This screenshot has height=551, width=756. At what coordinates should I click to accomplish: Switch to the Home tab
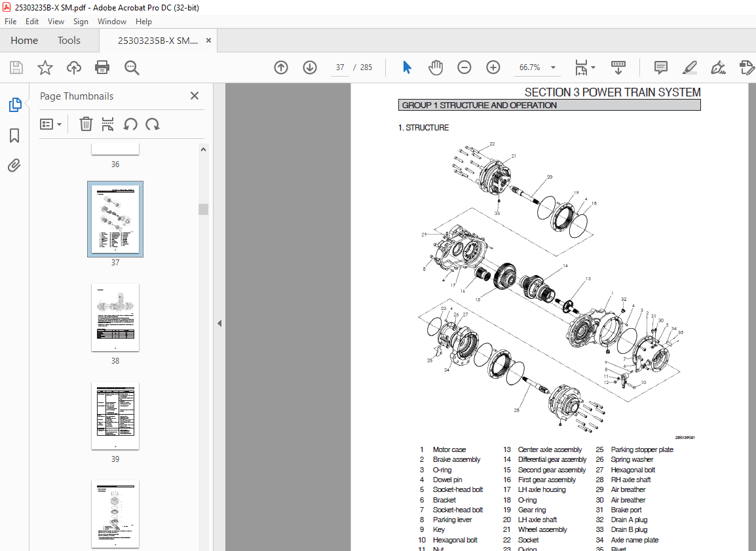tap(24, 41)
